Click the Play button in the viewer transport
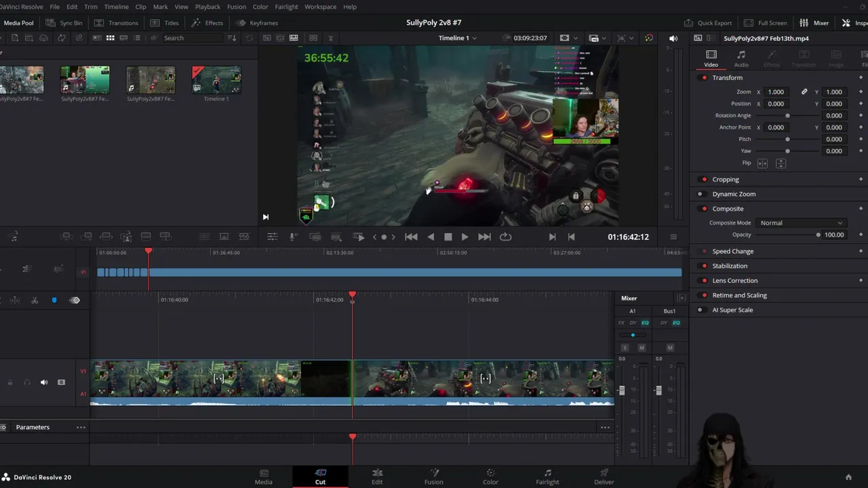 [x=465, y=237]
